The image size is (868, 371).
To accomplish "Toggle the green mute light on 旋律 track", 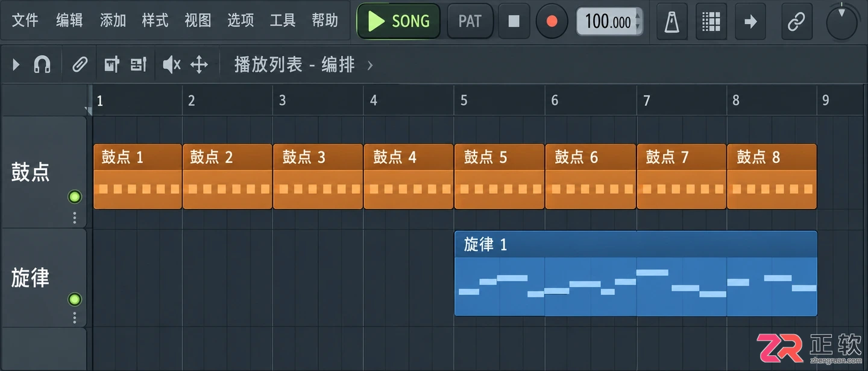I will pyautogui.click(x=75, y=299).
